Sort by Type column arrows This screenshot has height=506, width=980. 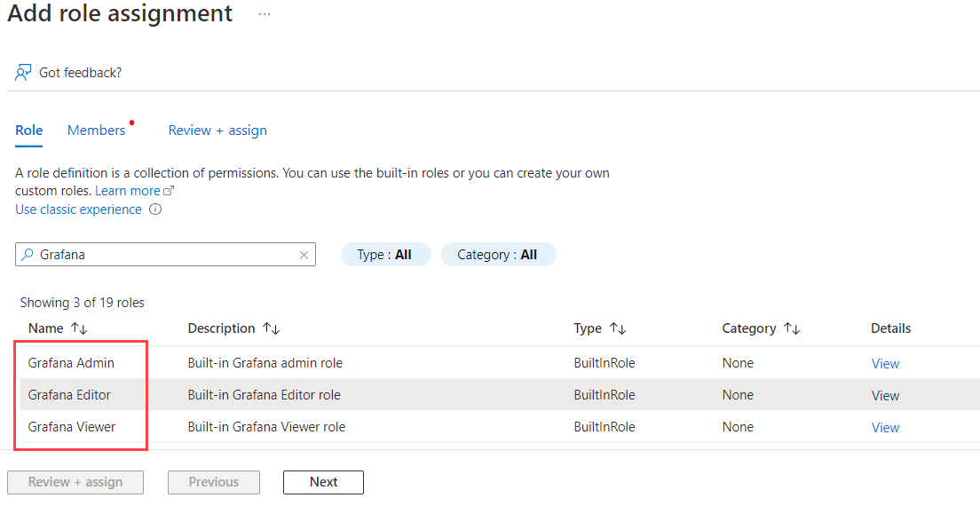click(x=618, y=328)
